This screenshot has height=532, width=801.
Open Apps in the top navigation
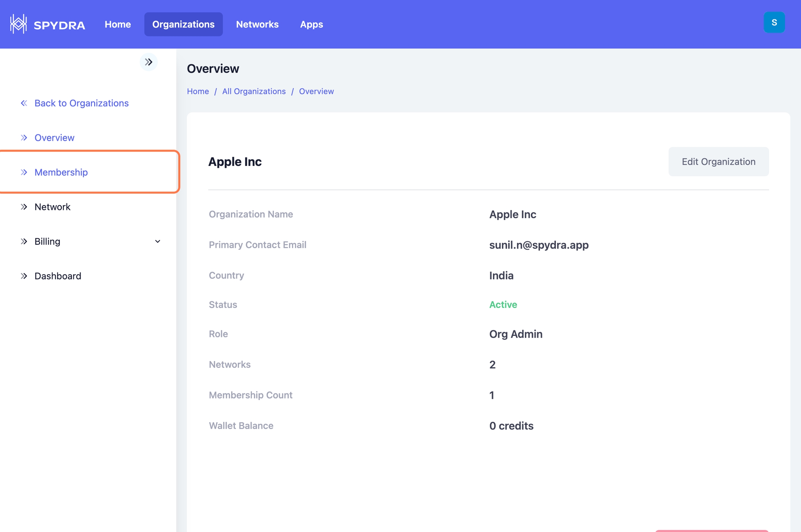(x=311, y=24)
